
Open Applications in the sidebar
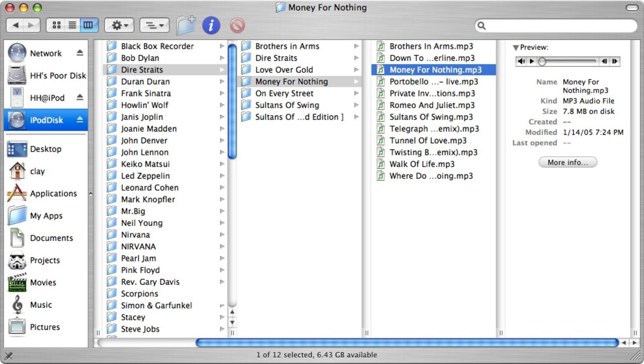coord(53,194)
